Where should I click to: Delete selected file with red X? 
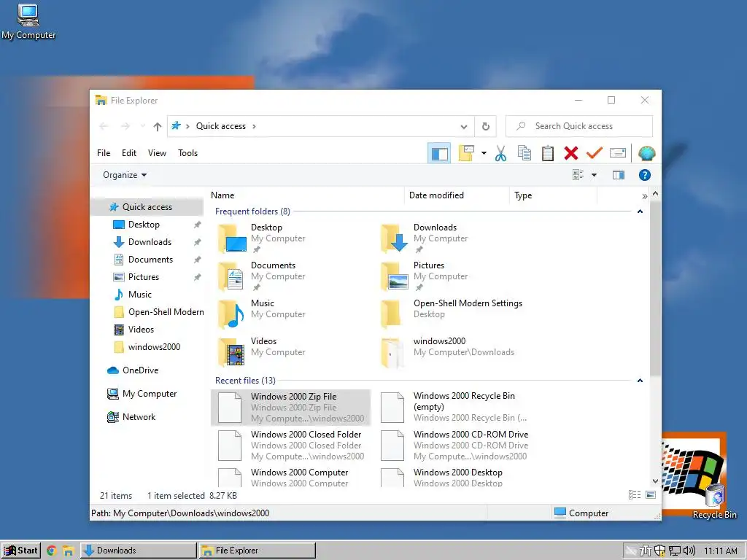point(570,153)
